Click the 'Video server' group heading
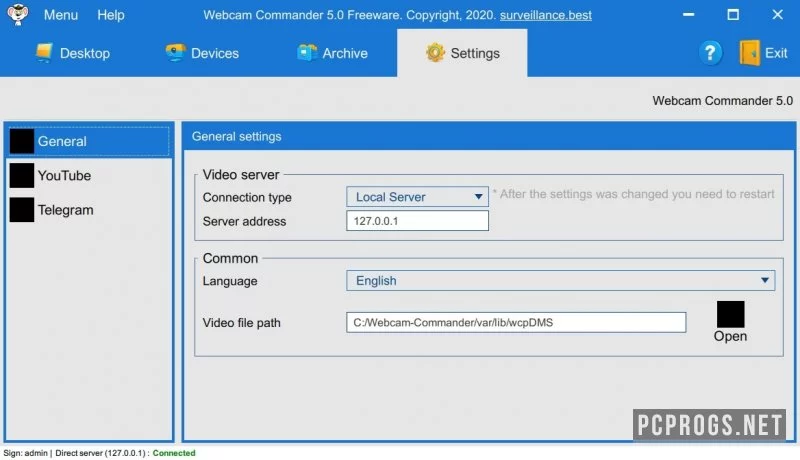The width and height of the screenshot is (800, 460). pos(241,174)
